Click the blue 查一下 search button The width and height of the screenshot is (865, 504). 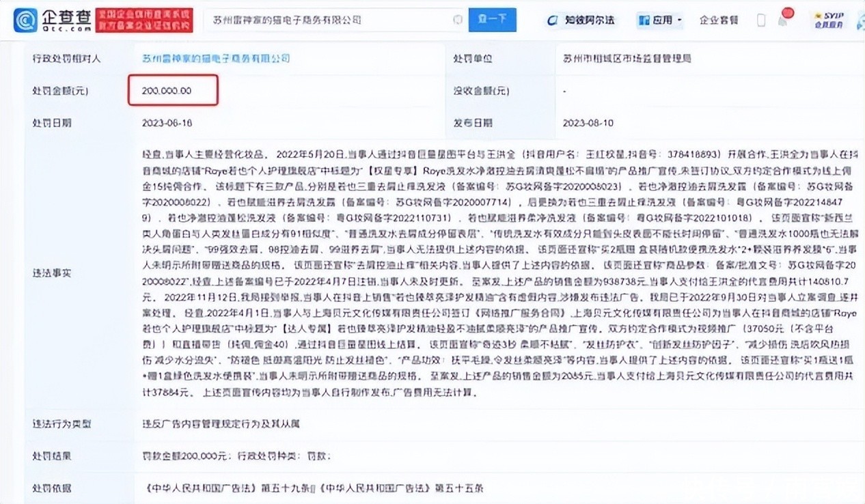tap(492, 20)
